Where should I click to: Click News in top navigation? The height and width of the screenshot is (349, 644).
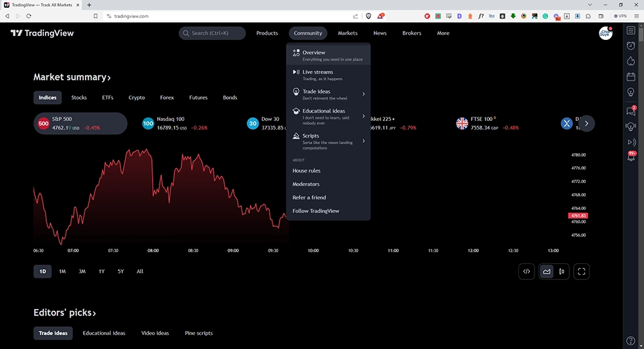point(380,33)
